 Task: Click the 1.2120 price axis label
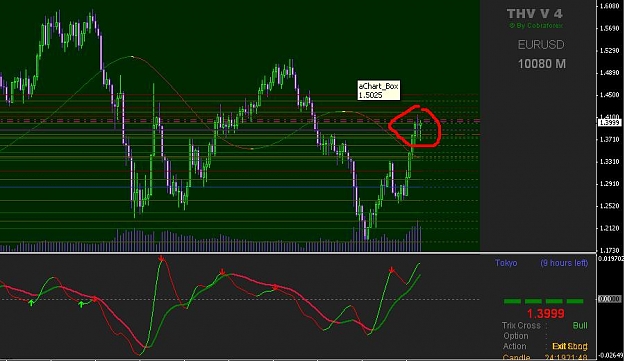609,228
